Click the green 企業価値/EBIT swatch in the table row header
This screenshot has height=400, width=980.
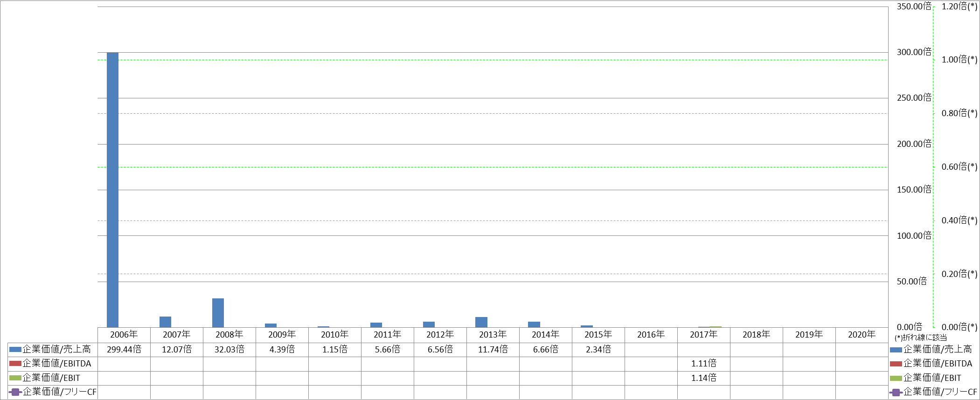[x=15, y=378]
